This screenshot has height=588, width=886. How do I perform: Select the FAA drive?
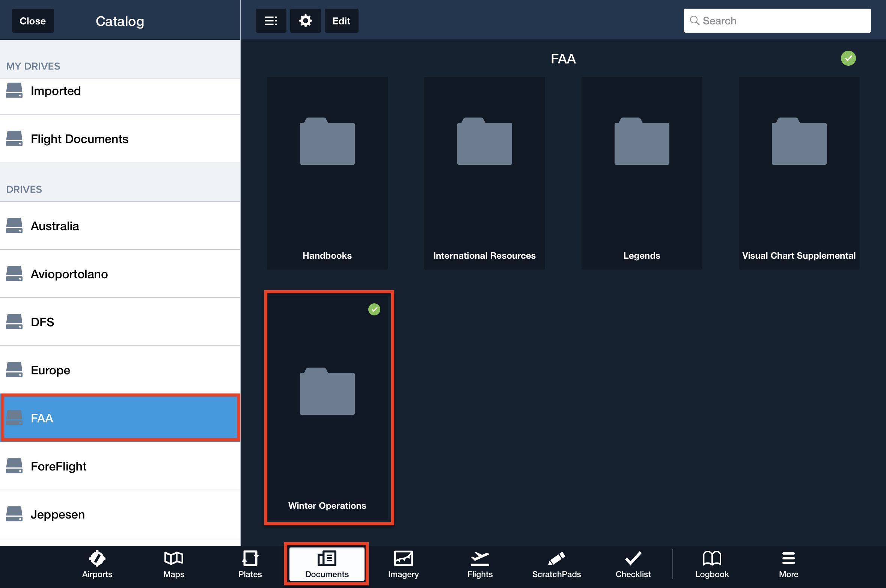pos(120,418)
